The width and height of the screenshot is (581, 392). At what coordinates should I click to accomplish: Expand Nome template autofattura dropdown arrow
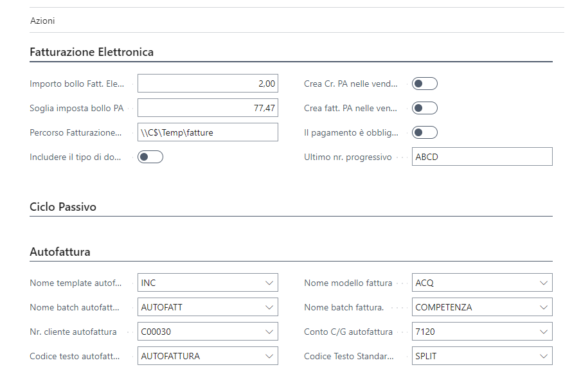[x=269, y=283]
